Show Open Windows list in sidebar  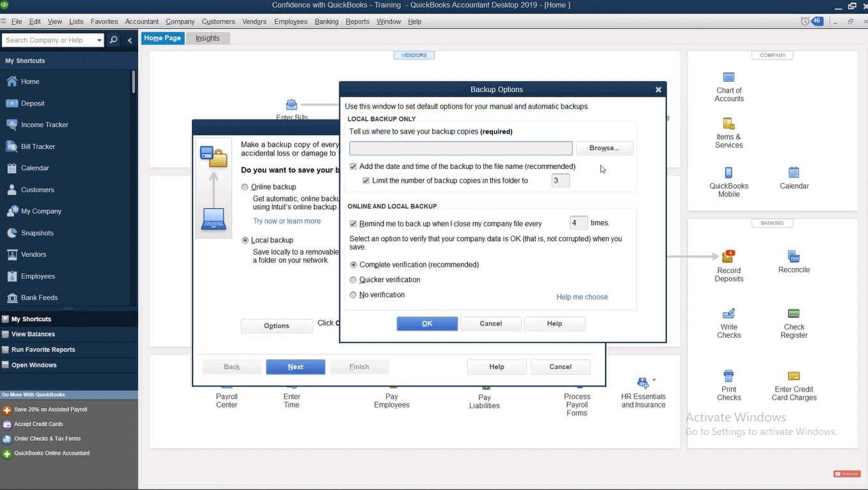pos(34,365)
